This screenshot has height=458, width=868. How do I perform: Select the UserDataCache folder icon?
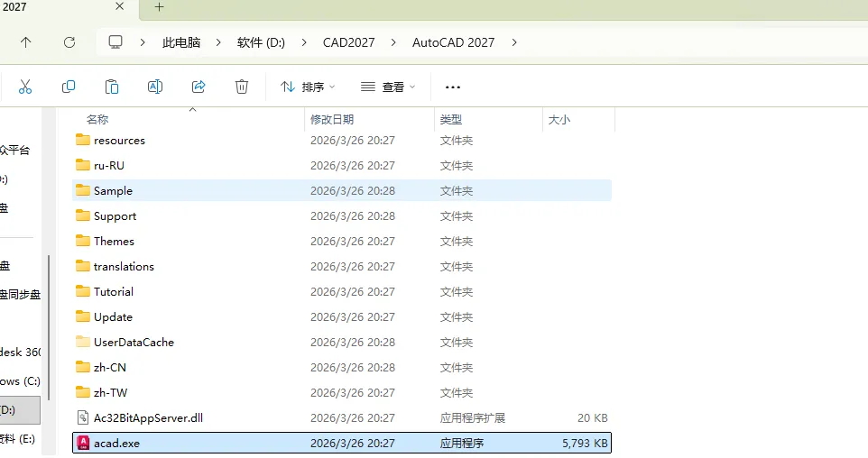82,342
